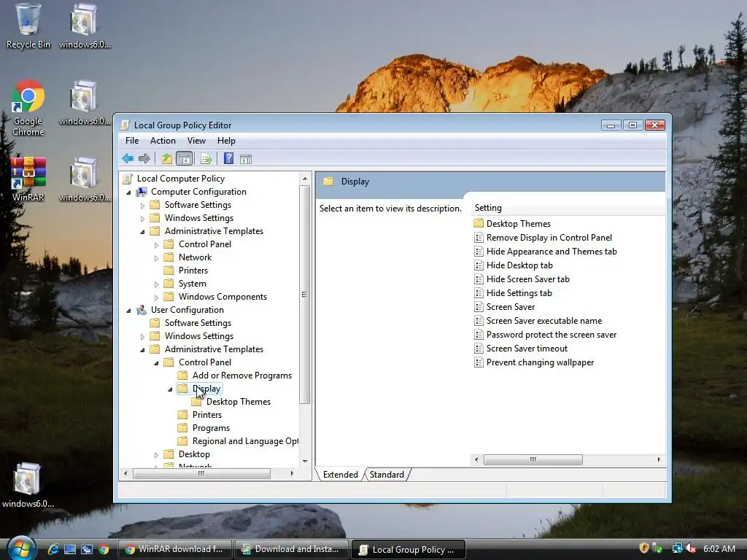Open the Help menu
Viewport: 747px width, 560px height.
pos(226,141)
